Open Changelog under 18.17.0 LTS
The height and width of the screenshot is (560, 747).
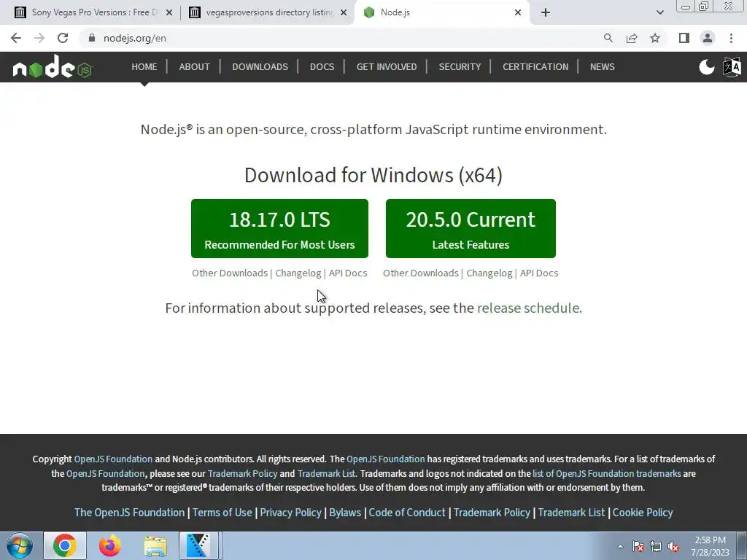298,273
